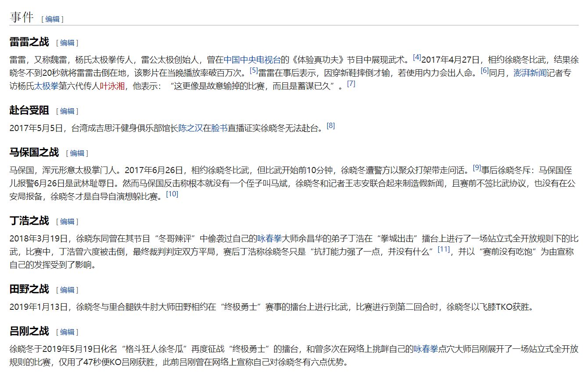Edit the 雷雷之战 section
The image size is (588, 376).
(x=67, y=43)
